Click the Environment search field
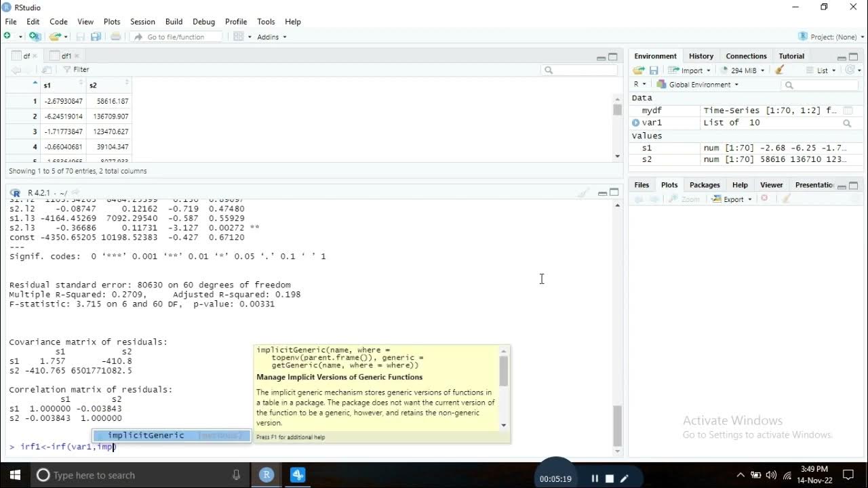Viewport: 868px width, 488px height. (x=820, y=85)
